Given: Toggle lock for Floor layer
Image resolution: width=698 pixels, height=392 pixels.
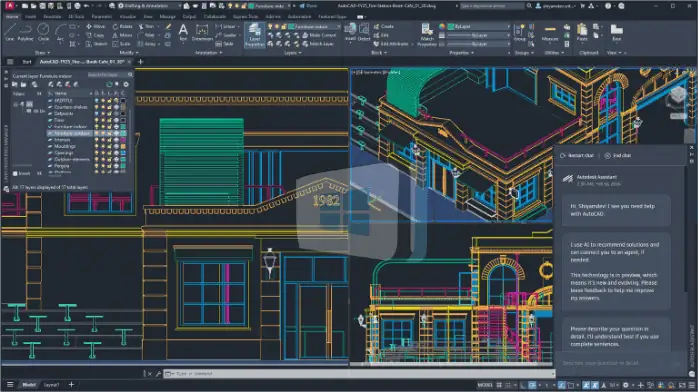Looking at the screenshot, I should (110, 120).
